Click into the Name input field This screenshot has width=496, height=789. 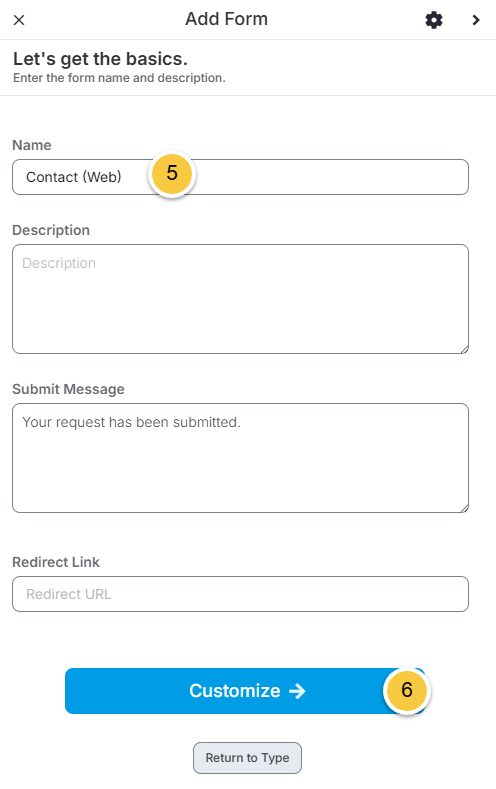[x=240, y=177]
